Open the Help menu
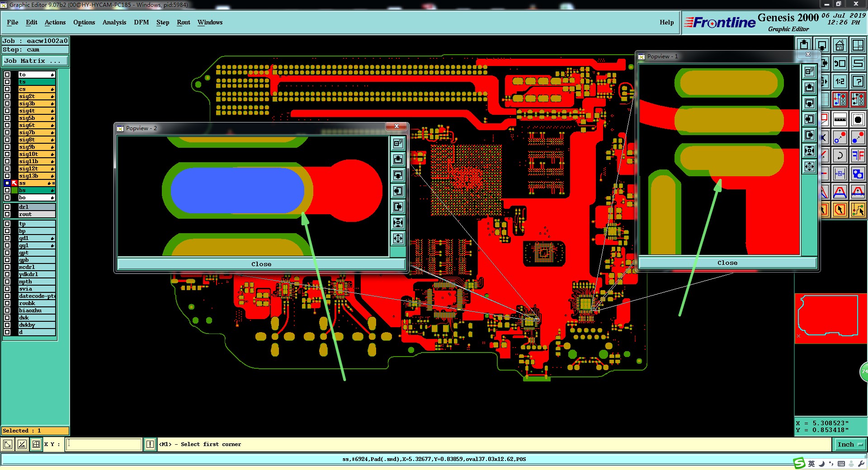This screenshot has width=868, height=470. click(666, 22)
